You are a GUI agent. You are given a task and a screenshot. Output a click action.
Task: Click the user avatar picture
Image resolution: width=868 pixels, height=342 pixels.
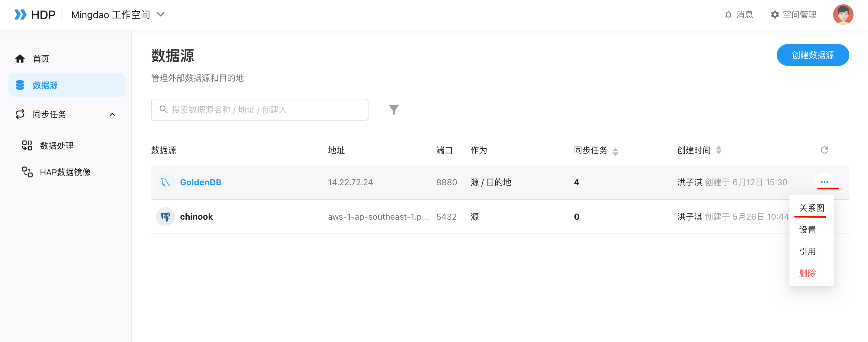[843, 15]
